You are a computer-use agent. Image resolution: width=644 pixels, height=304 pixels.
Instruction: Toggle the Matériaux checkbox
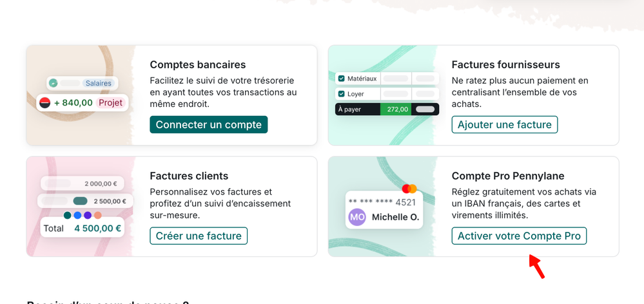(342, 79)
